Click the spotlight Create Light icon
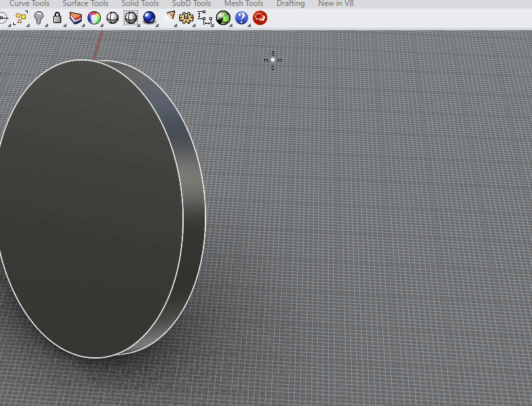The width and height of the screenshot is (532, 406). [x=170, y=17]
